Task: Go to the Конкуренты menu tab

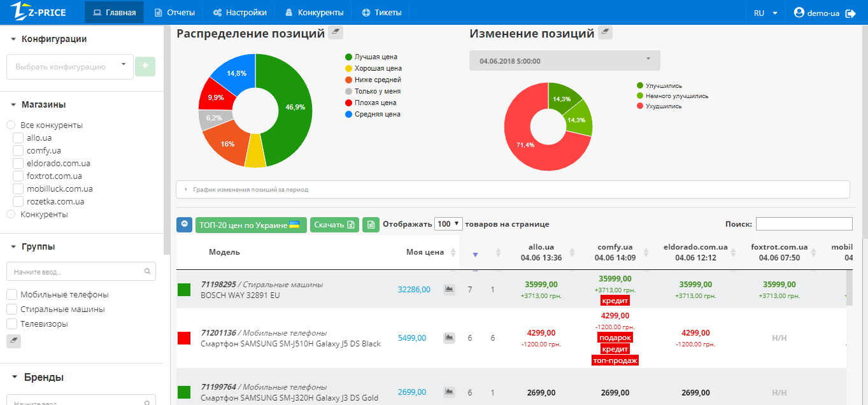Action: click(315, 13)
